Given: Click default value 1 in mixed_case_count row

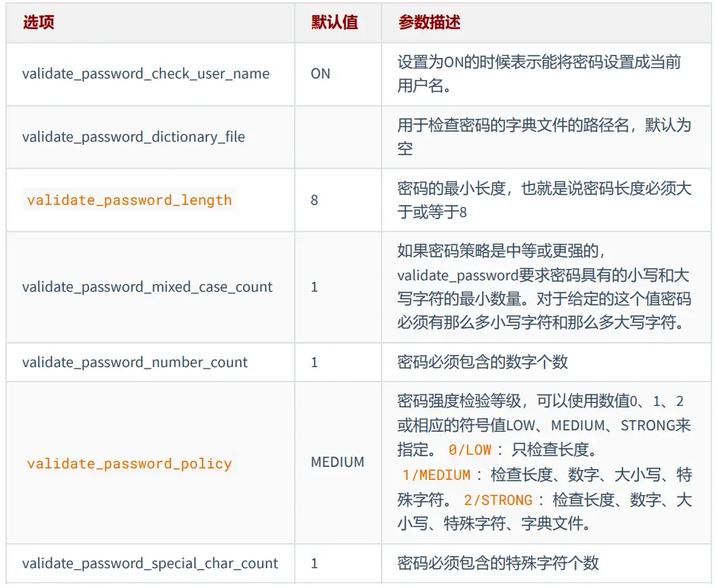Looking at the screenshot, I should point(314,286).
